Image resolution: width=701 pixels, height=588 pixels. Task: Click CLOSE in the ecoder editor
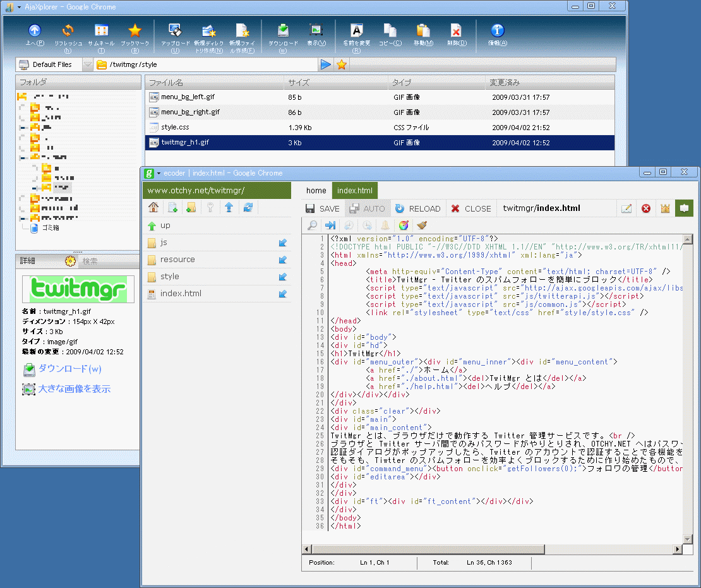pyautogui.click(x=471, y=209)
